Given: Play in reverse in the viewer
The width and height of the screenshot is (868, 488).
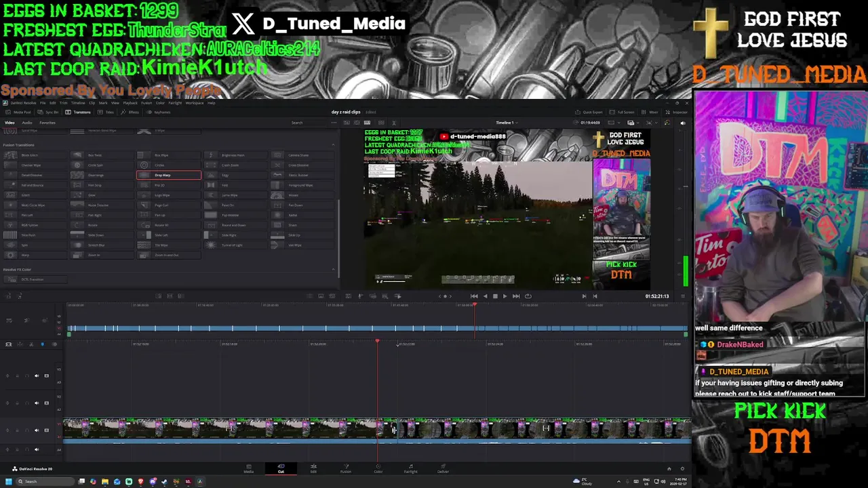Looking at the screenshot, I should (485, 296).
